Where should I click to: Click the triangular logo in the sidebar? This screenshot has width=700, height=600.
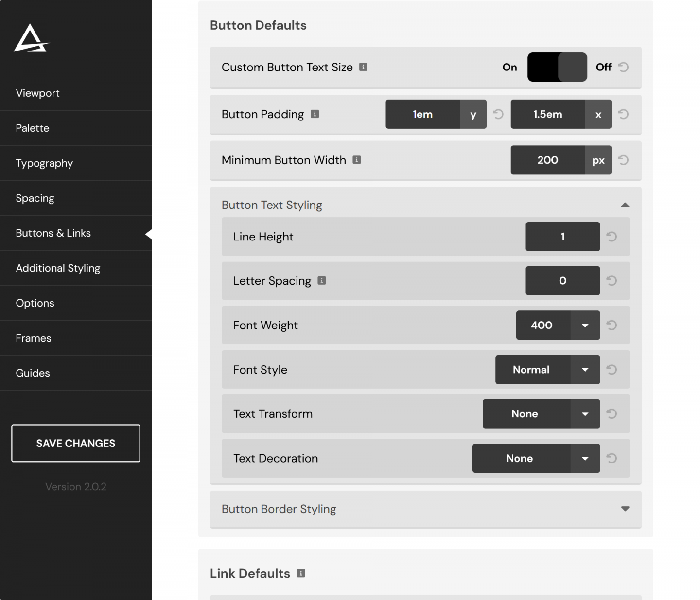pyautogui.click(x=32, y=38)
